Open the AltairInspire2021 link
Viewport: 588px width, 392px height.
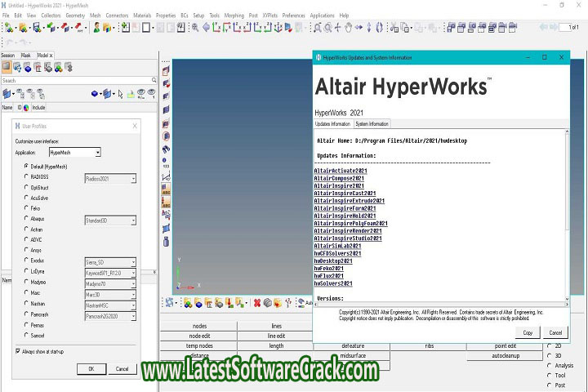click(339, 185)
